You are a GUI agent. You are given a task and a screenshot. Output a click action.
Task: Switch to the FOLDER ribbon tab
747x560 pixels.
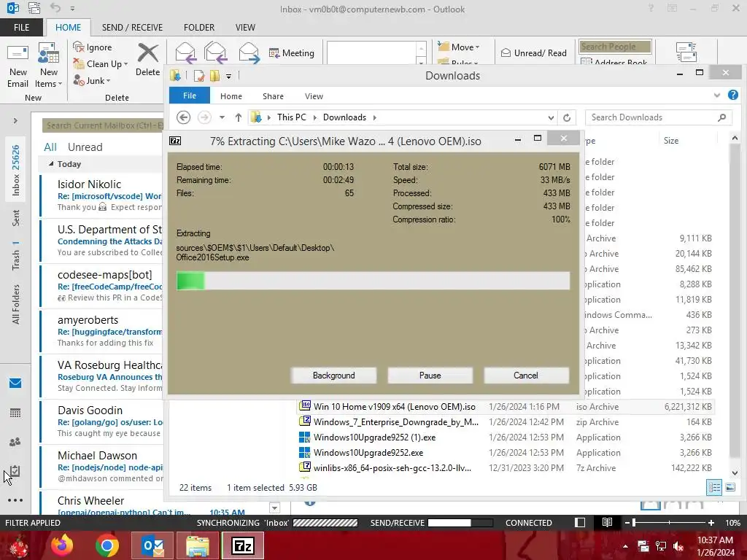(x=199, y=27)
